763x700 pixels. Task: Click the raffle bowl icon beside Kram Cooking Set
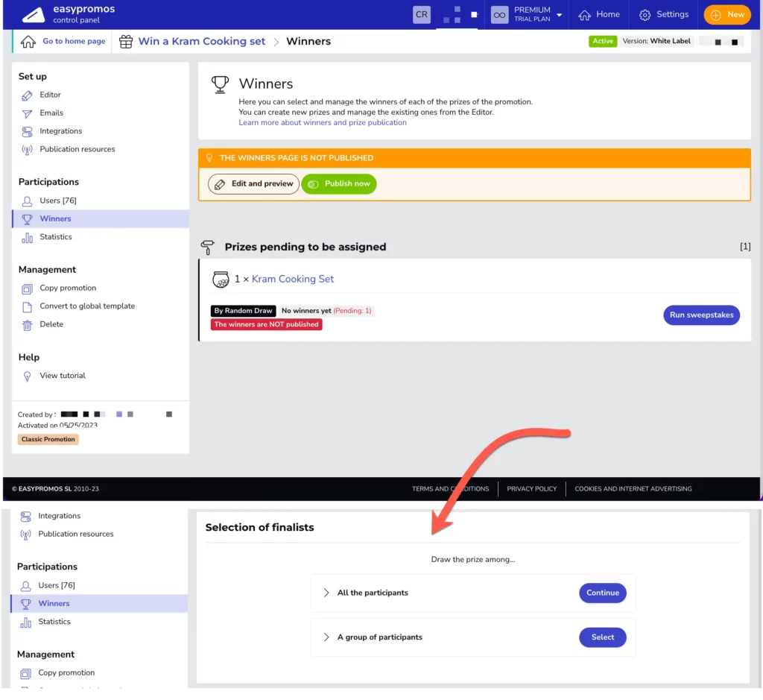[221, 279]
